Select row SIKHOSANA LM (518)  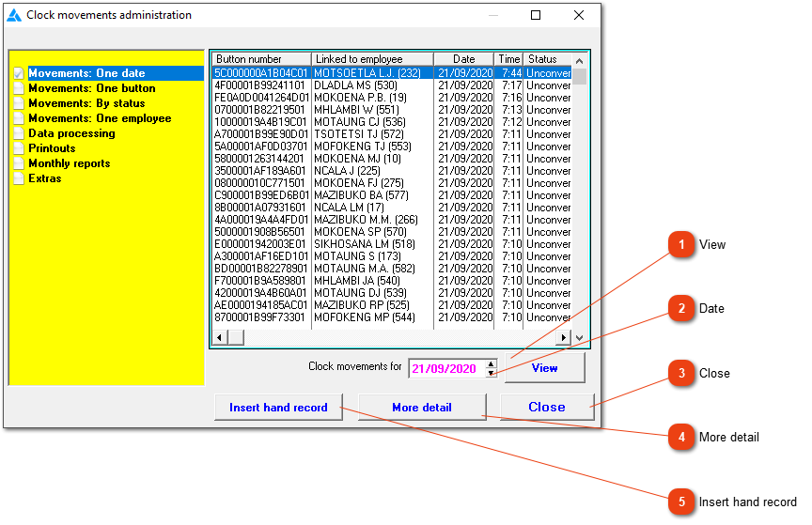point(392,244)
